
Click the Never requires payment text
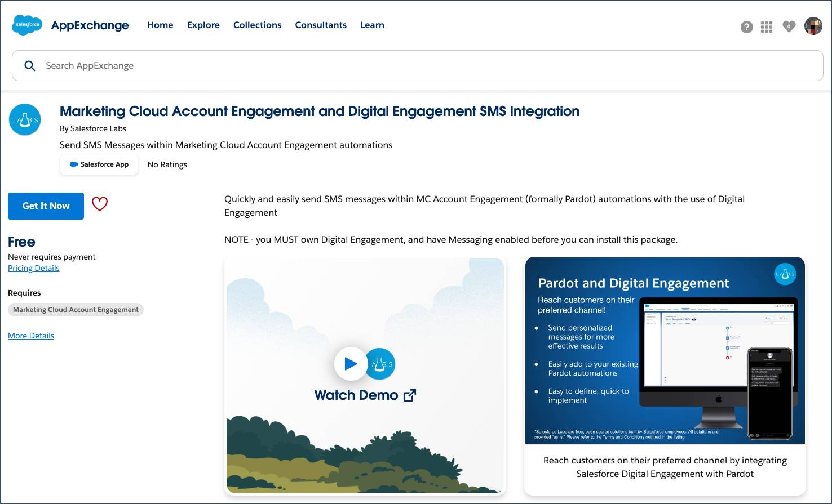pos(52,257)
